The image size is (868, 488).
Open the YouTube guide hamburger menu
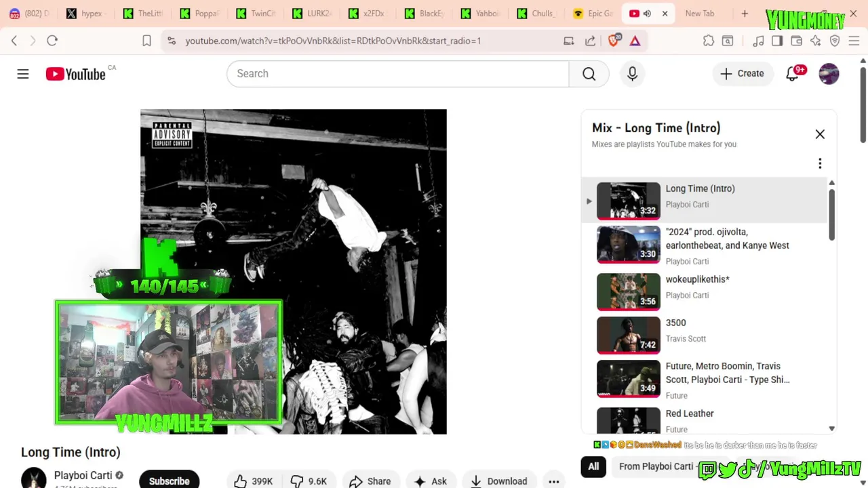(23, 74)
